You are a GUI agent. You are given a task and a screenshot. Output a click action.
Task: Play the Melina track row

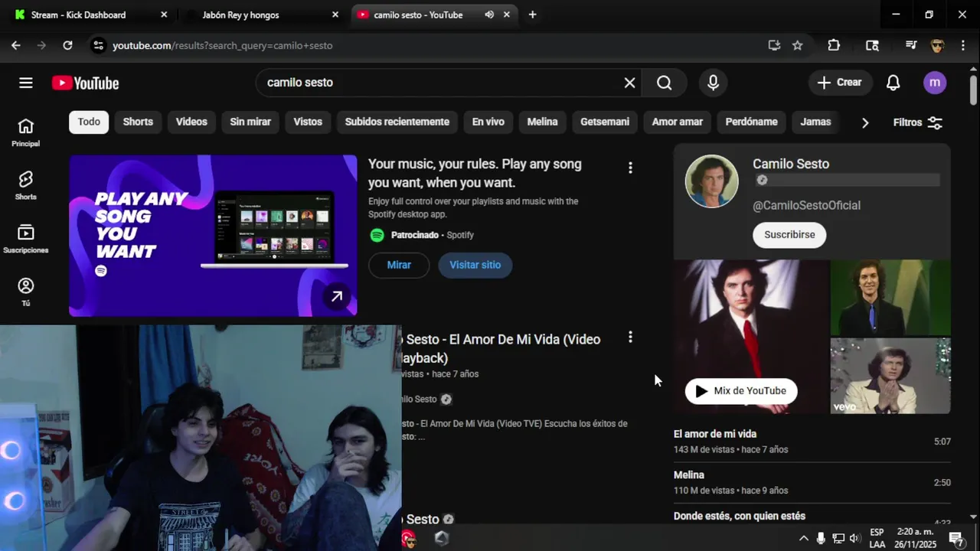pos(812,482)
